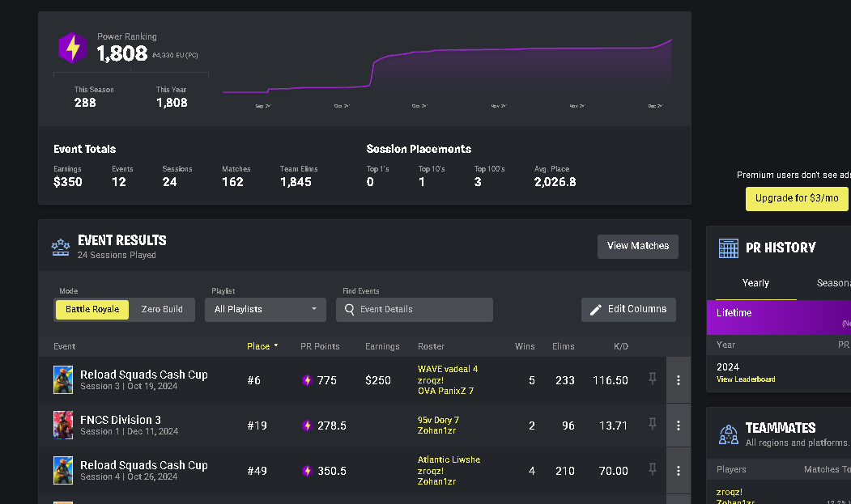
Task: Sort by the Earnings column header
Action: coord(382,346)
